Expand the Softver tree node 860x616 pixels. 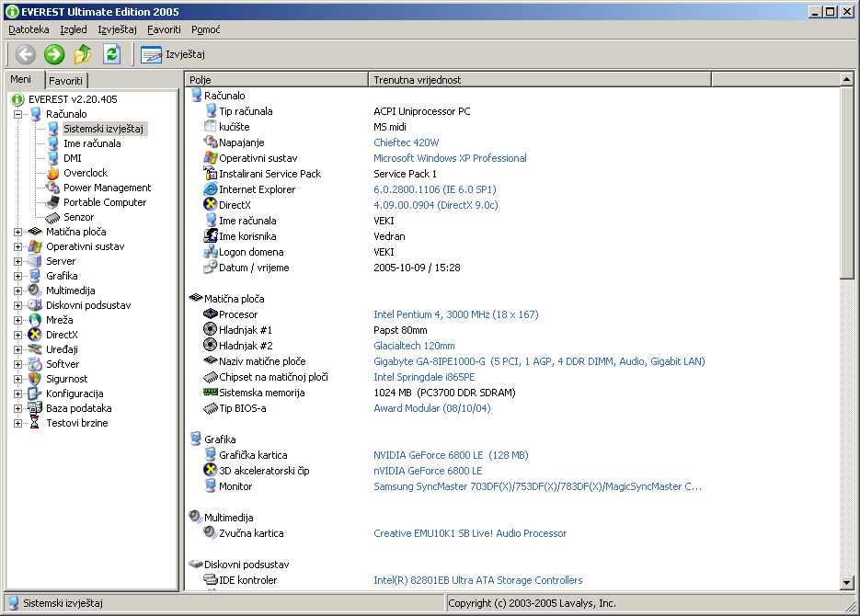(18, 364)
